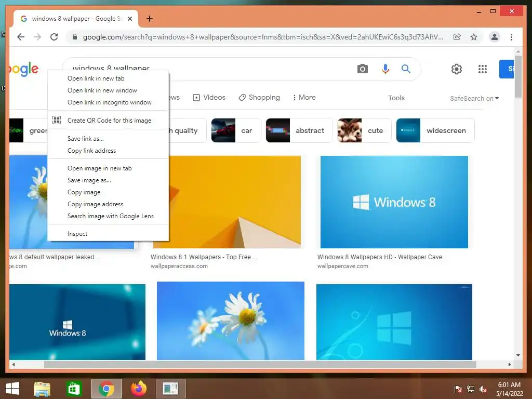Open the Chrome profile avatar
The height and width of the screenshot is (399, 532).
[x=495, y=37]
